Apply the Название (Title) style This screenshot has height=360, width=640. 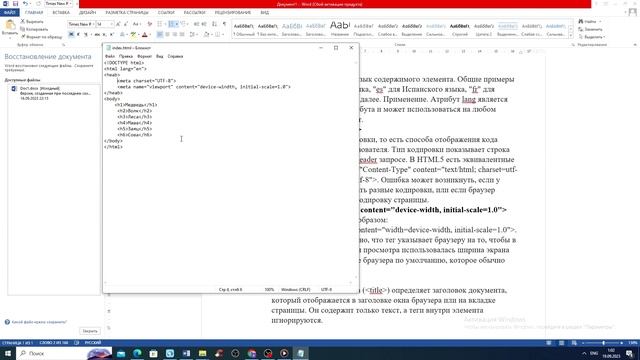pos(340,29)
